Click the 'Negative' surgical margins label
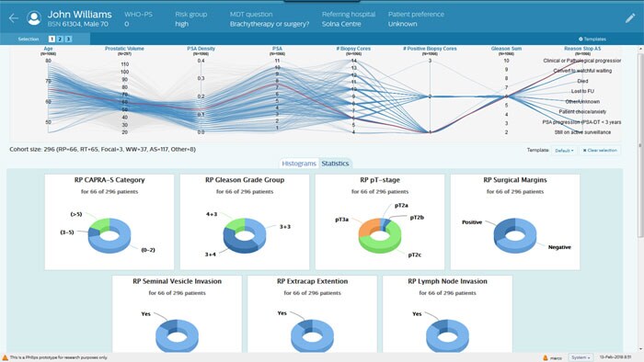Viewport: 644px width, 362px height. click(559, 247)
